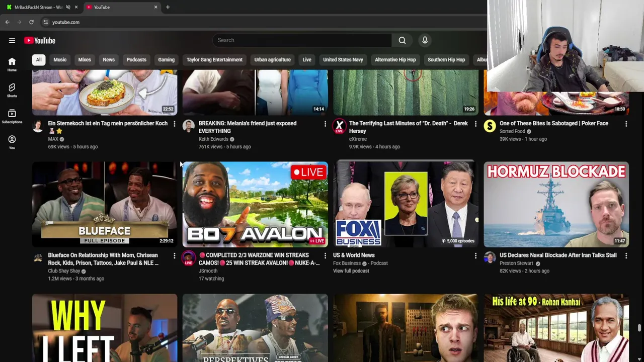Image resolution: width=644 pixels, height=362 pixels.
Task: Open Home in the sidebar
Action: (x=12, y=64)
